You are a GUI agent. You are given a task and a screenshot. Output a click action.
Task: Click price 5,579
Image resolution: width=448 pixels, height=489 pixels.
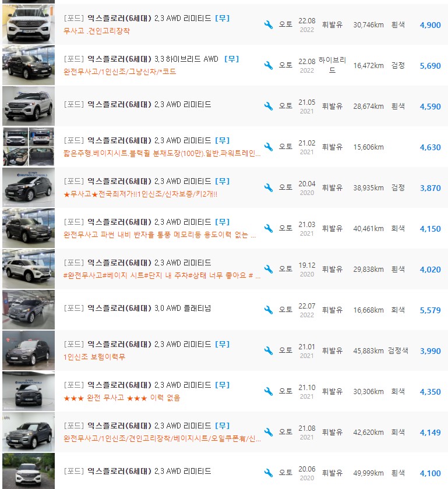click(x=430, y=310)
